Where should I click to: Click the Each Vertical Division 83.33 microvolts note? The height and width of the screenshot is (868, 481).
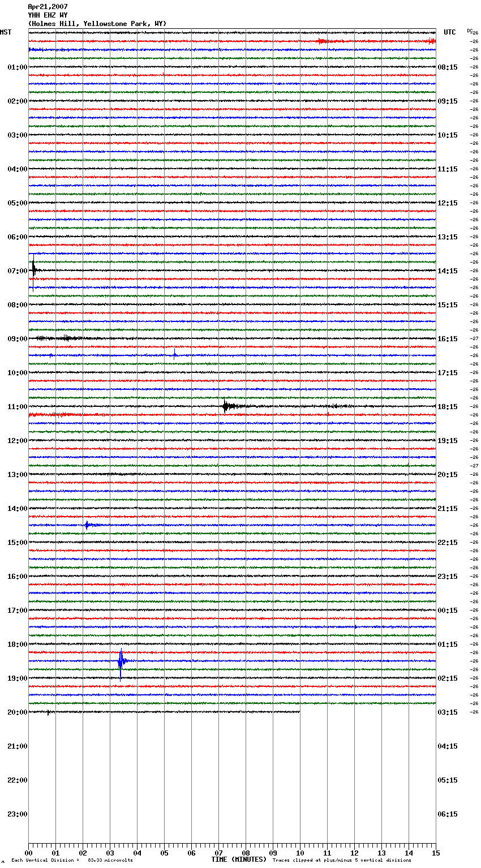72,861
